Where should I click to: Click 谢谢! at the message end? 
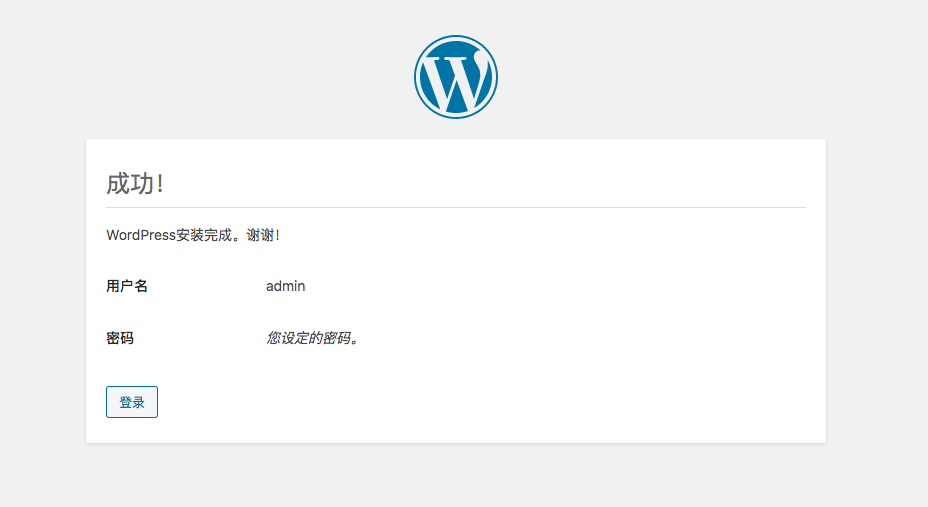click(263, 235)
